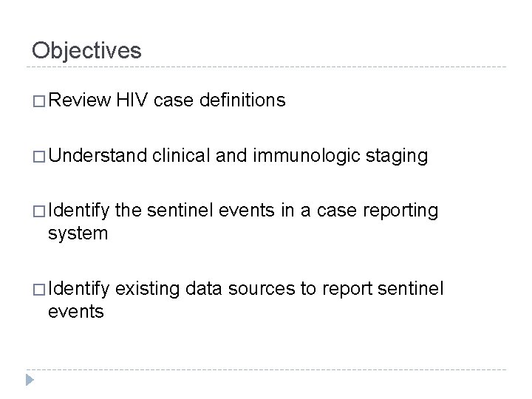Click the square bullet before 'Review'
Image resolution: width=532 pixels, height=399 pixels.
pyautogui.click(x=38, y=100)
